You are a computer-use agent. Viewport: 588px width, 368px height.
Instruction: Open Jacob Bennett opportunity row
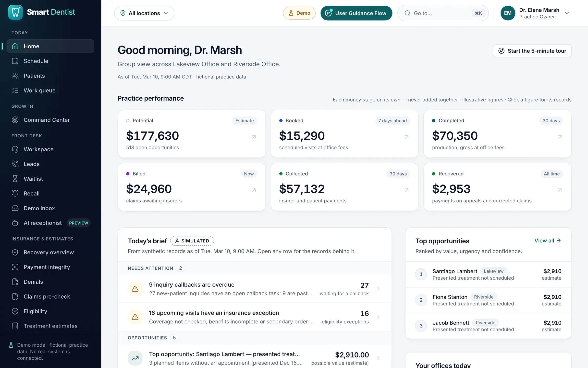[488, 326]
